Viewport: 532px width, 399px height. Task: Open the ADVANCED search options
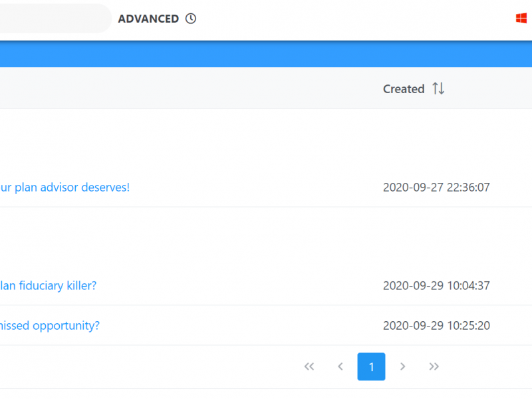pyautogui.click(x=148, y=19)
